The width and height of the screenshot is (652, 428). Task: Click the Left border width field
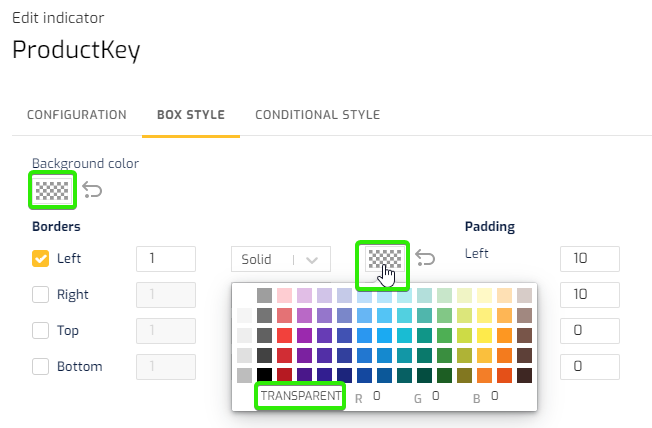(x=165, y=259)
